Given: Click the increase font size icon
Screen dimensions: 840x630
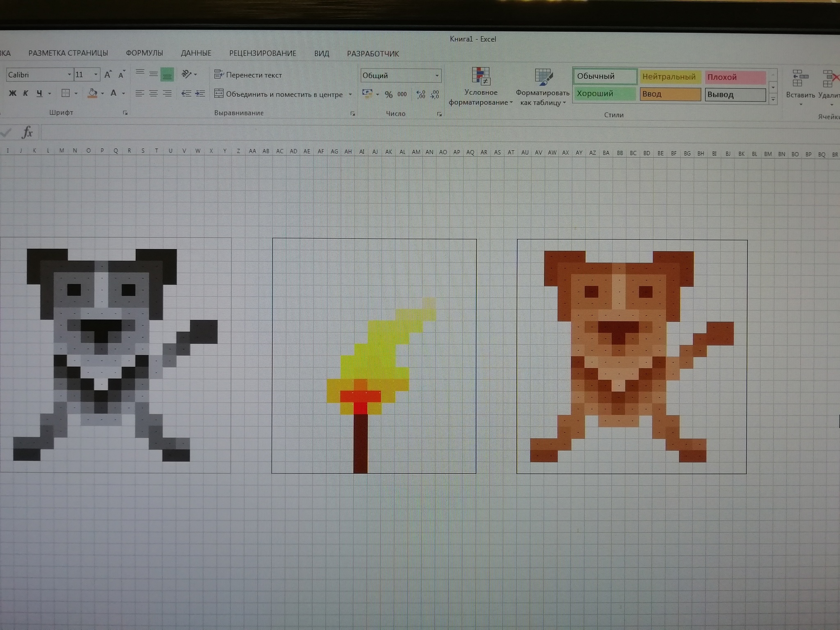Looking at the screenshot, I should click(108, 75).
